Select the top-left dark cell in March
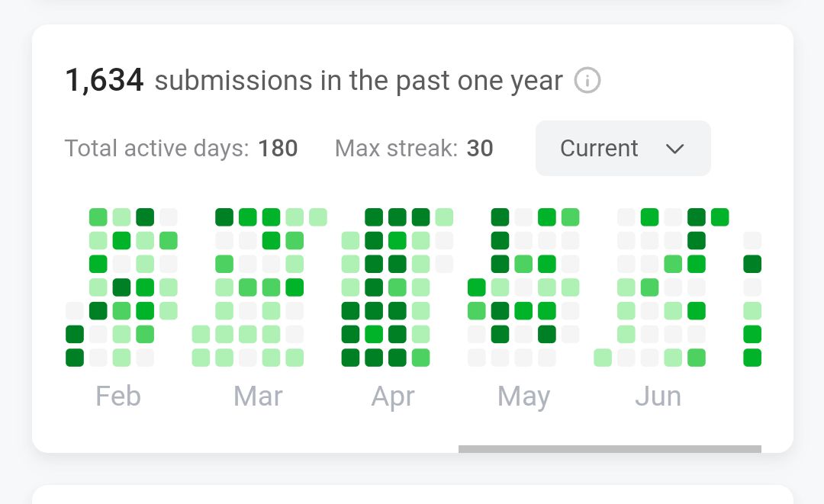Screen dimensions: 824x504 point(224,217)
